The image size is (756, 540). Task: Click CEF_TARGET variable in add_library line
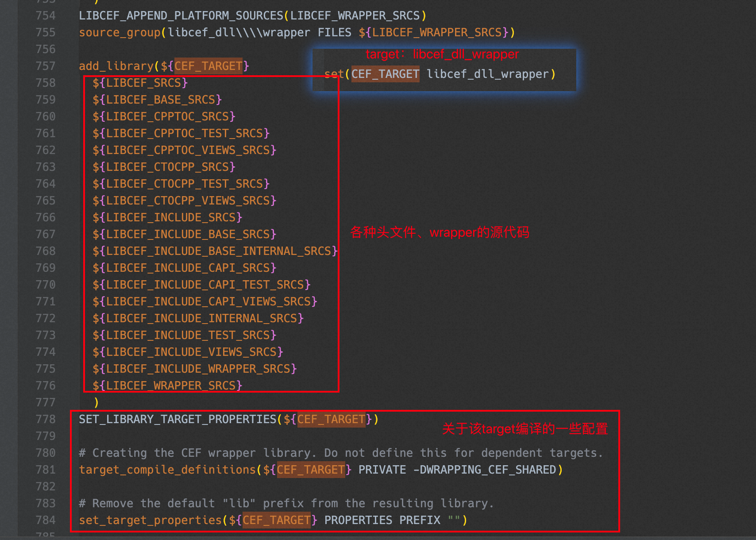click(208, 66)
